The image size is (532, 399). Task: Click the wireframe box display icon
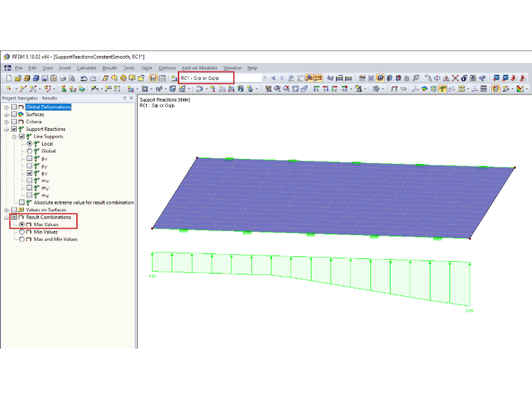tap(295, 89)
